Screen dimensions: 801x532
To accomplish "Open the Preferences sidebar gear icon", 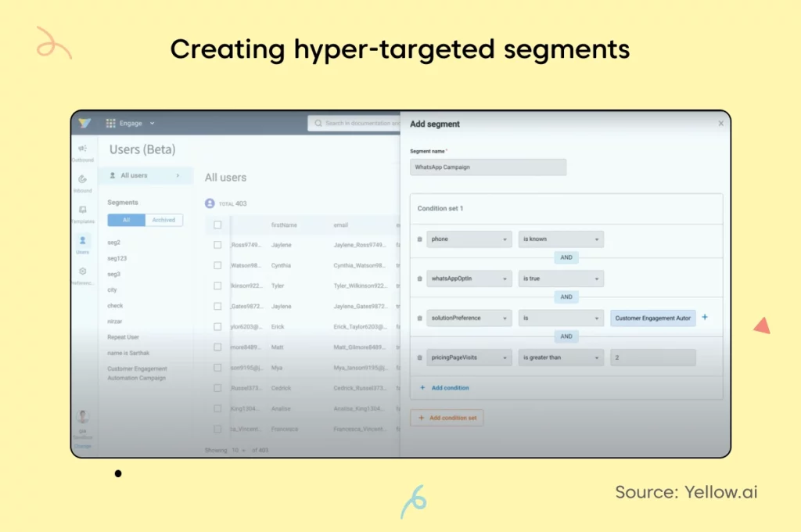I will click(x=82, y=271).
